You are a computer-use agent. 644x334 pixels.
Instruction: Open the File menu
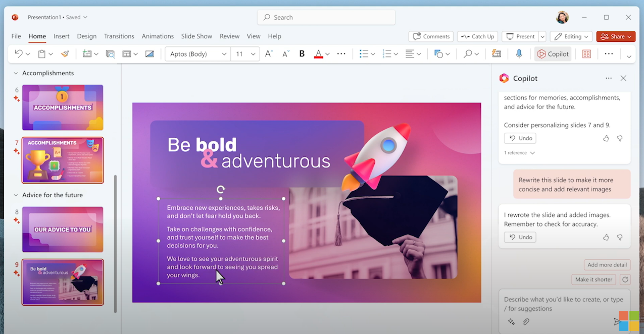[16, 36]
